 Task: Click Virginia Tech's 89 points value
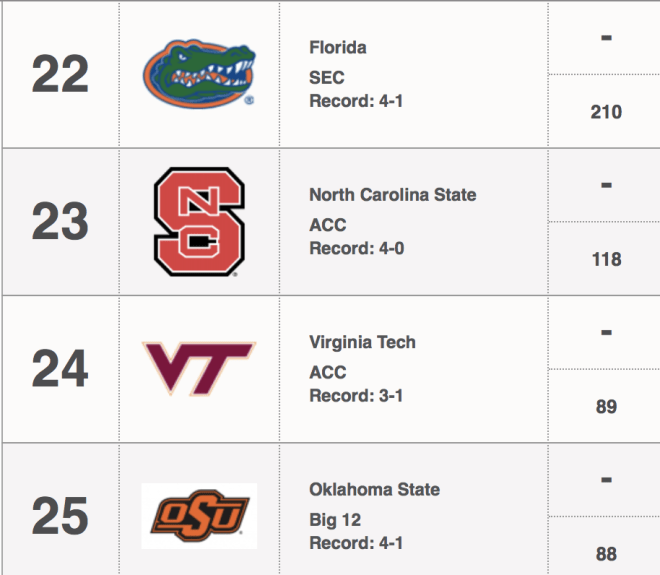606,407
